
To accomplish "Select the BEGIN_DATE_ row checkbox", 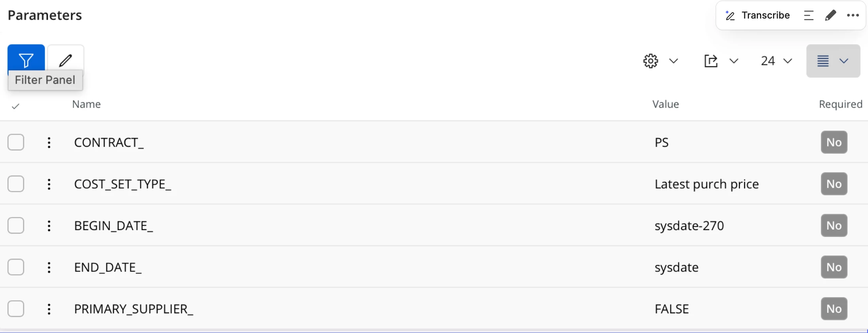I will point(16,226).
